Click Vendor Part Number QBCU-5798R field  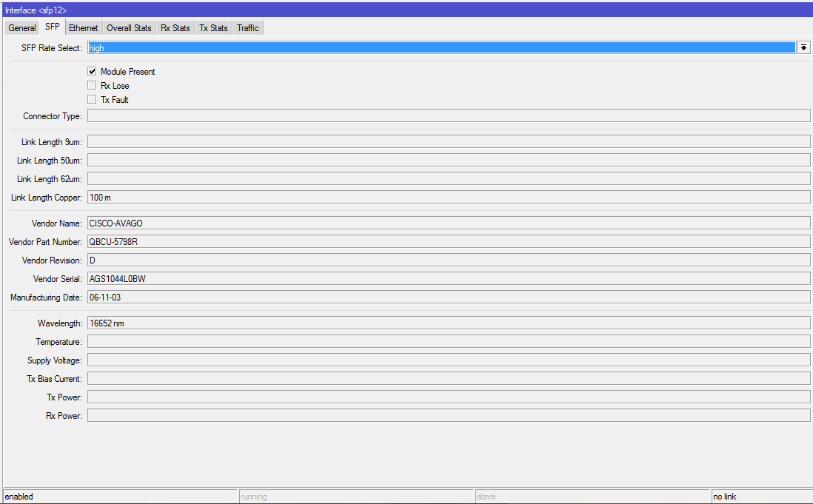[x=449, y=241]
